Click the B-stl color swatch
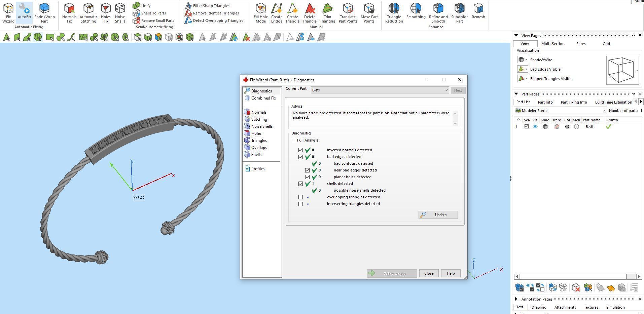 [x=567, y=127]
